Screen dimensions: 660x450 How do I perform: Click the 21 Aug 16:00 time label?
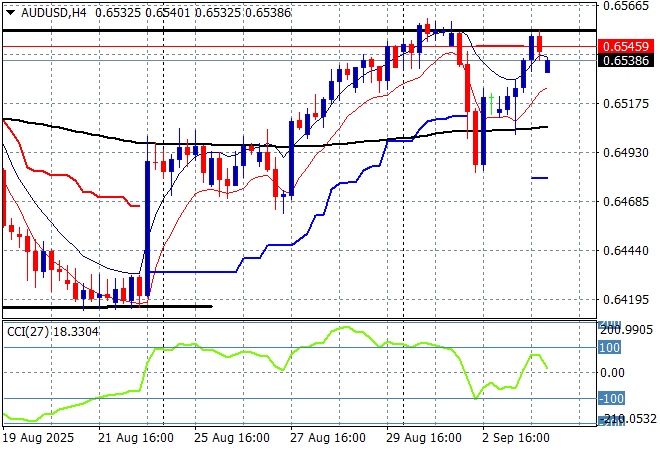pyautogui.click(x=136, y=438)
